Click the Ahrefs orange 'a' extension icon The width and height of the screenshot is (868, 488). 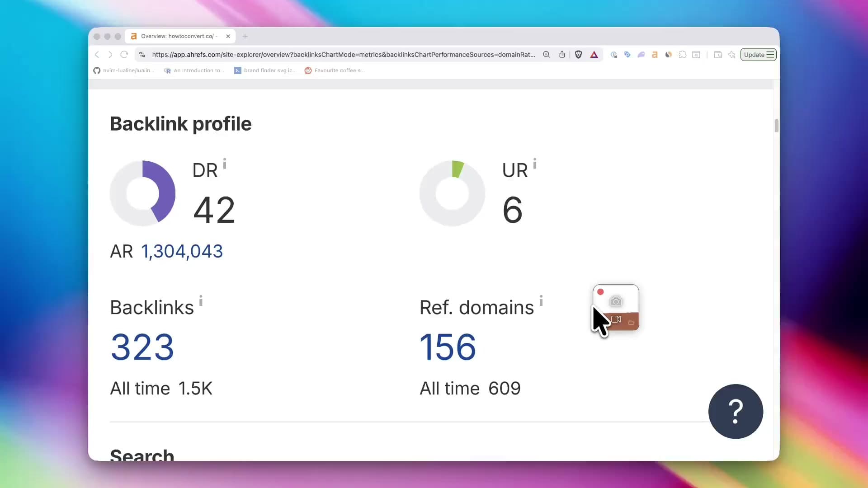point(655,55)
